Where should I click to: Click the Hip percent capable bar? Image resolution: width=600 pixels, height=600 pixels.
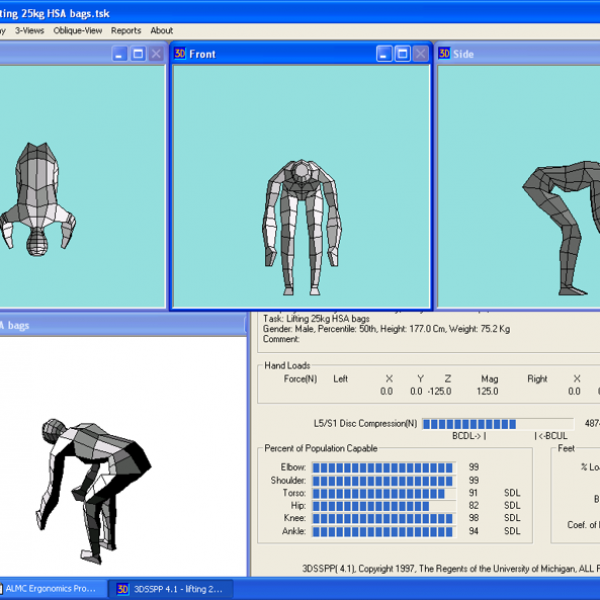click(384, 505)
